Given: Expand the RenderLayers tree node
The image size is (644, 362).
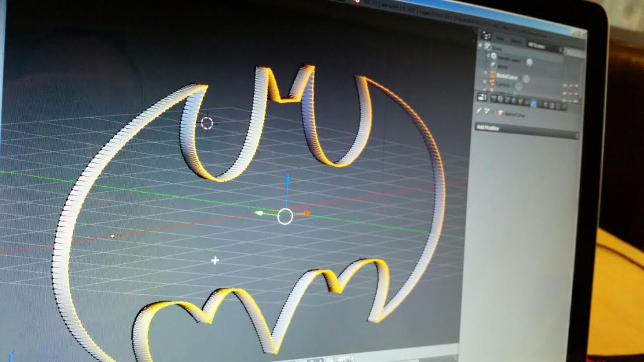Looking at the screenshot, I should [x=488, y=56].
